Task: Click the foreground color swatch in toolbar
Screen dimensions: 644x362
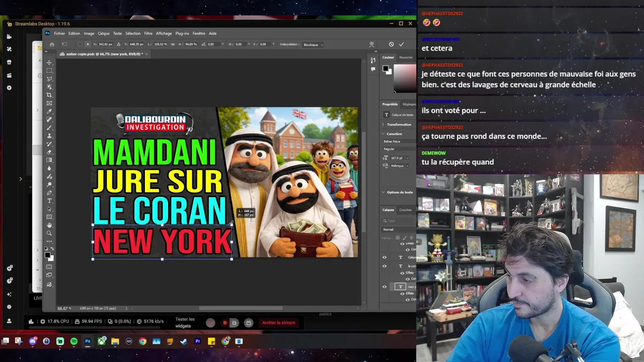Action: pyautogui.click(x=47, y=254)
